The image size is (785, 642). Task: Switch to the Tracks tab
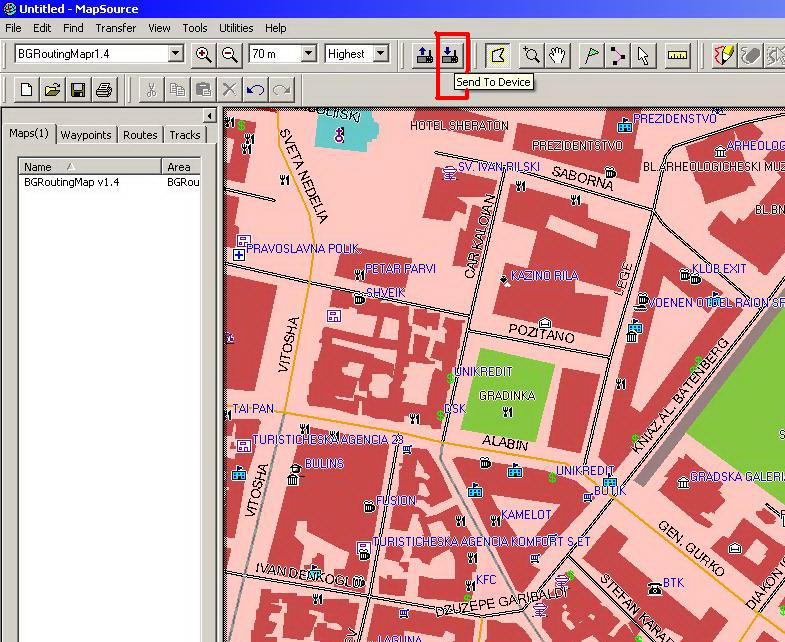click(x=185, y=135)
